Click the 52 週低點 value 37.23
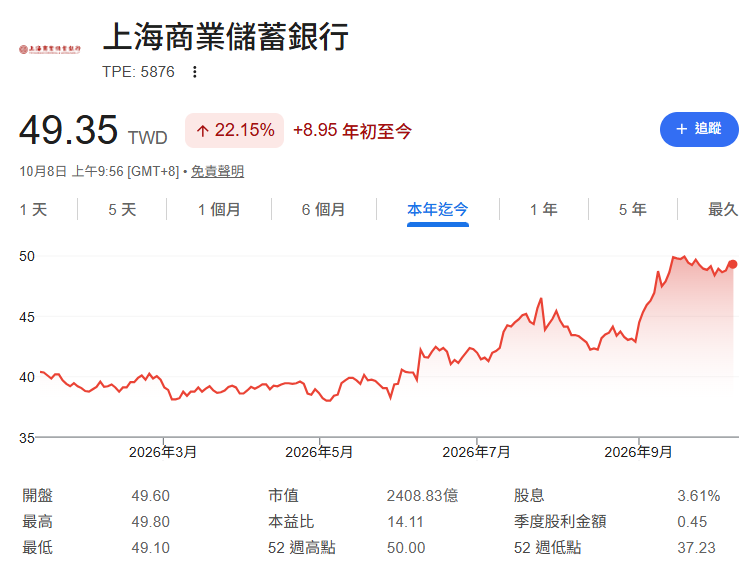 pyautogui.click(x=696, y=548)
